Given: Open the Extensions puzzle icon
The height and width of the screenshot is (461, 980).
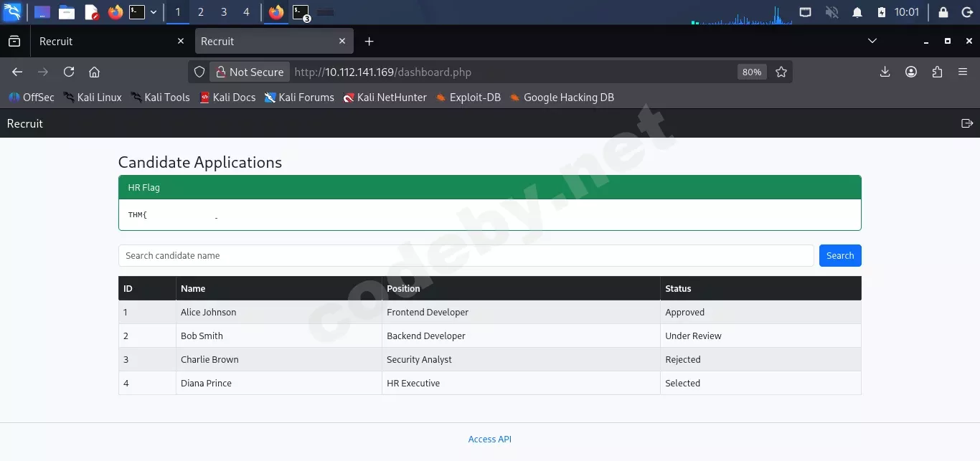Looking at the screenshot, I should click(x=937, y=72).
